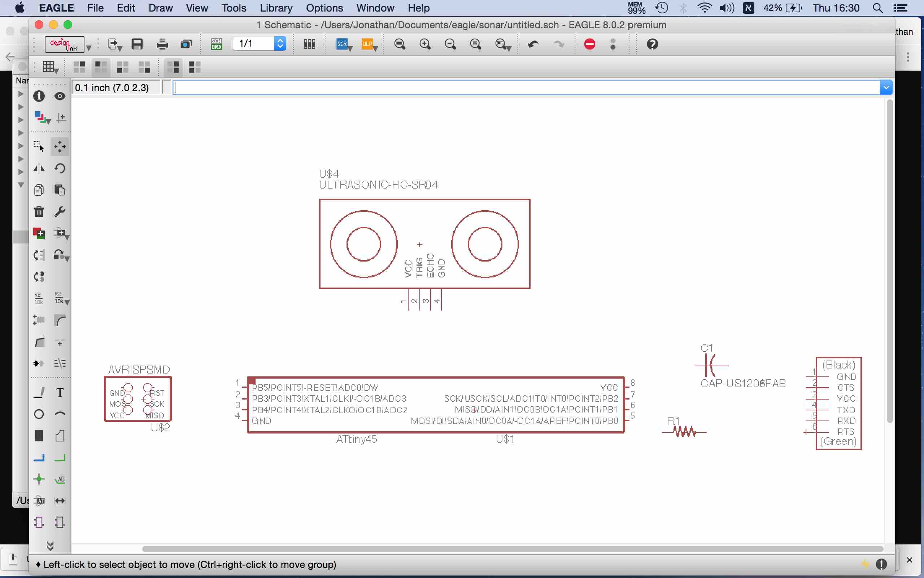Select the Mark origin tool

coord(61,117)
